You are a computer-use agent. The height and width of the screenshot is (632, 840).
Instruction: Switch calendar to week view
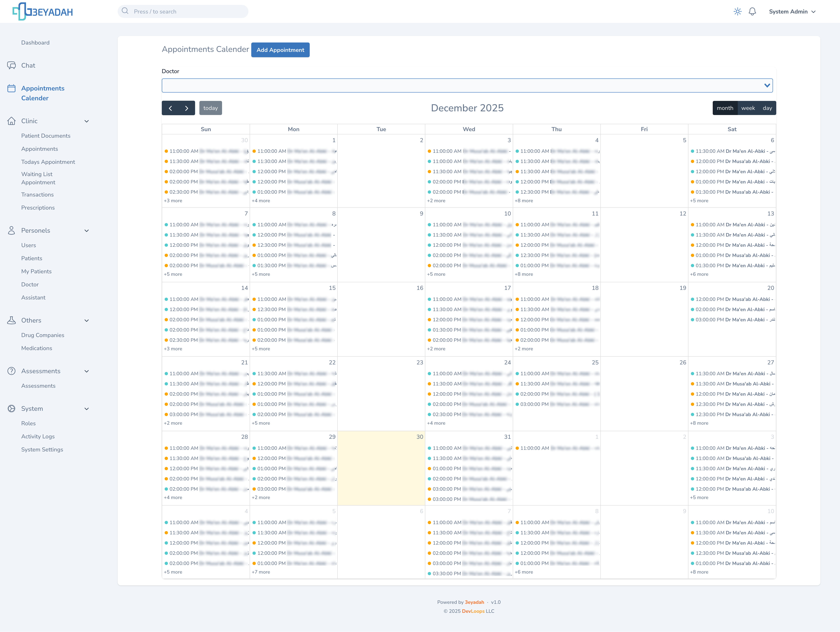click(748, 108)
